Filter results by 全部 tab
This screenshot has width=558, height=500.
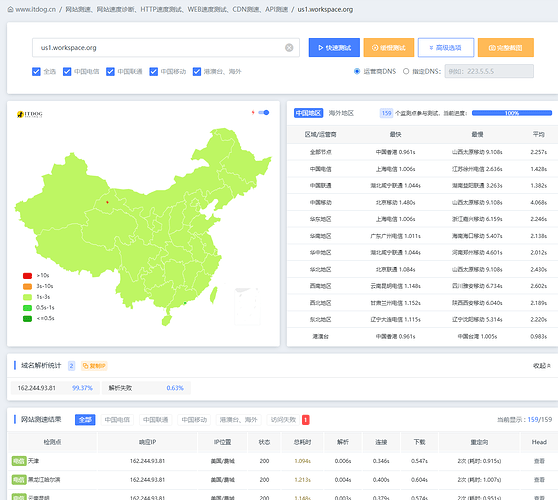click(85, 420)
